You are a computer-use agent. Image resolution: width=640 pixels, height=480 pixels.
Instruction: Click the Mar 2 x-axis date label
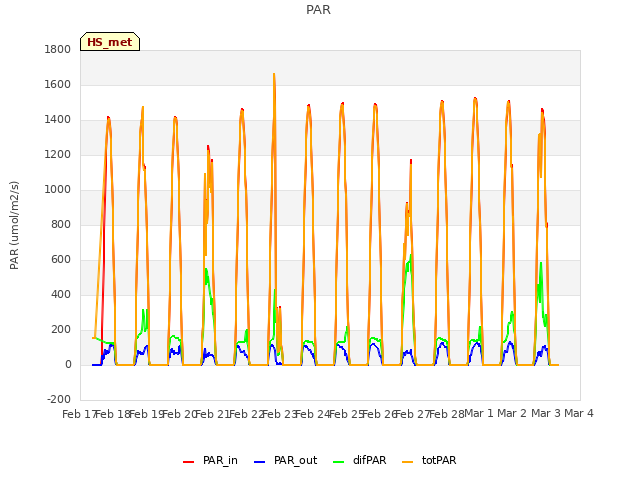[512, 413]
